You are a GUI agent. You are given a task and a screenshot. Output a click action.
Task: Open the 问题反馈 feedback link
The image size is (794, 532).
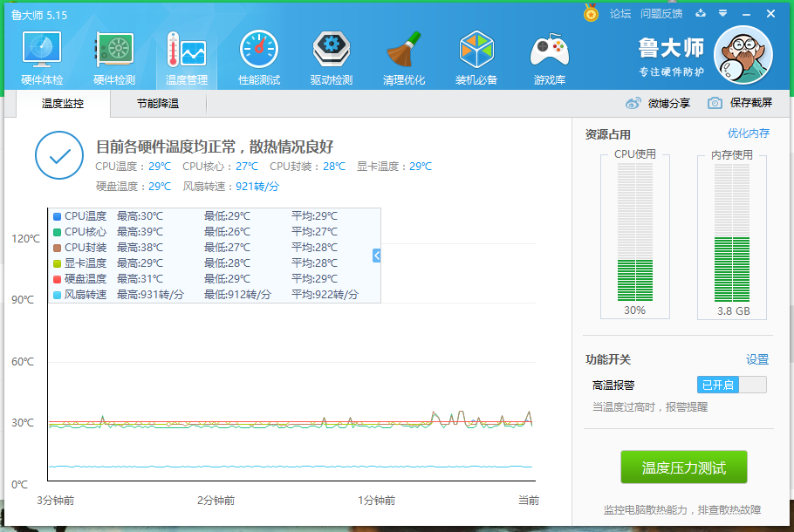coord(661,14)
